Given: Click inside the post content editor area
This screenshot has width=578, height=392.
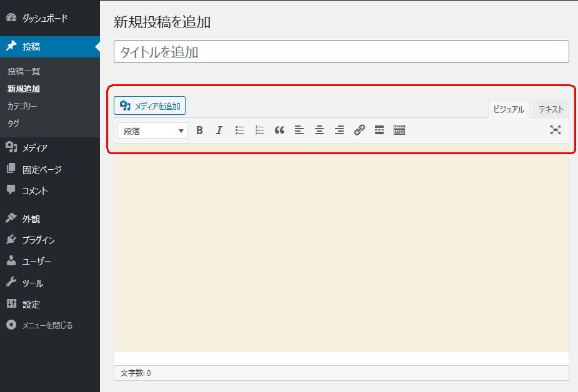Looking at the screenshot, I should pyautogui.click(x=341, y=248).
